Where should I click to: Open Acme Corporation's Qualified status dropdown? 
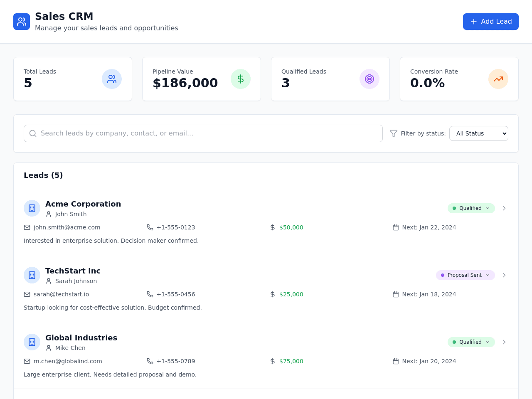(471, 208)
